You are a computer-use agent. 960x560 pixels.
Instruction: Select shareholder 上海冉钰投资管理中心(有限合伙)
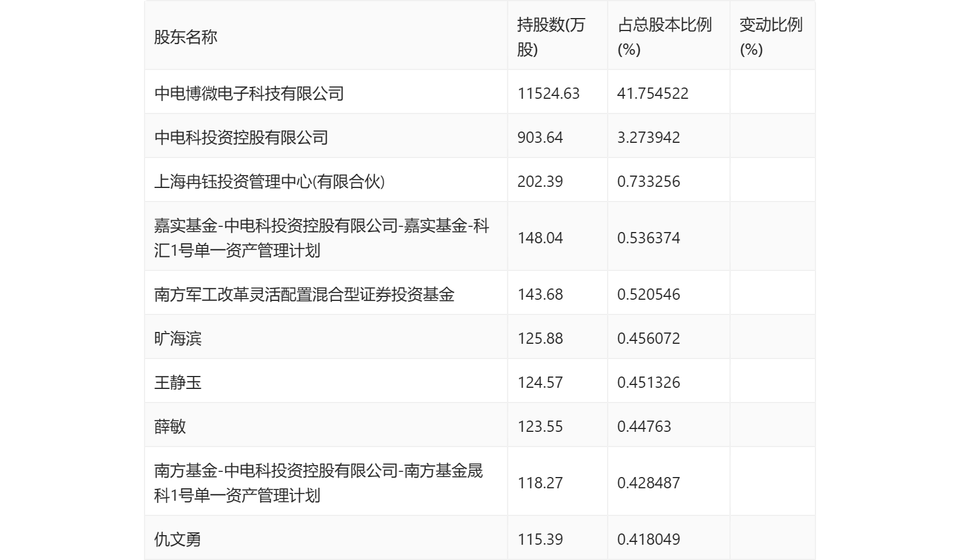click(x=269, y=181)
